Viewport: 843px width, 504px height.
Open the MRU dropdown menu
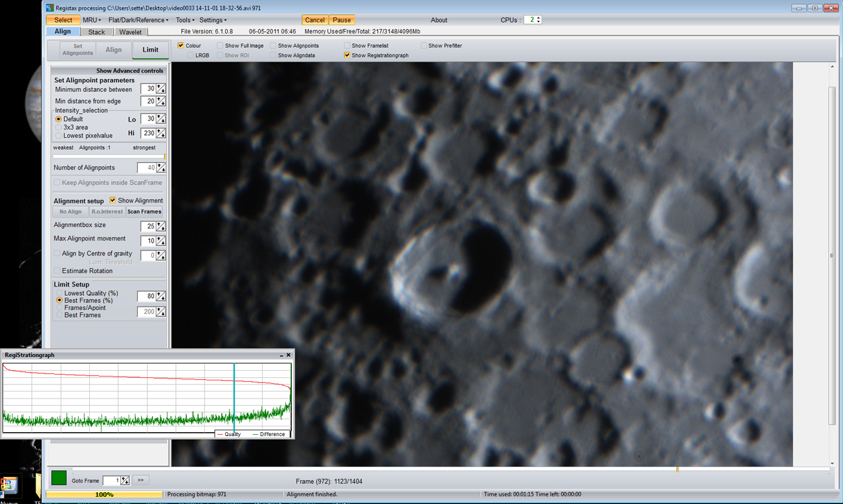[91, 20]
